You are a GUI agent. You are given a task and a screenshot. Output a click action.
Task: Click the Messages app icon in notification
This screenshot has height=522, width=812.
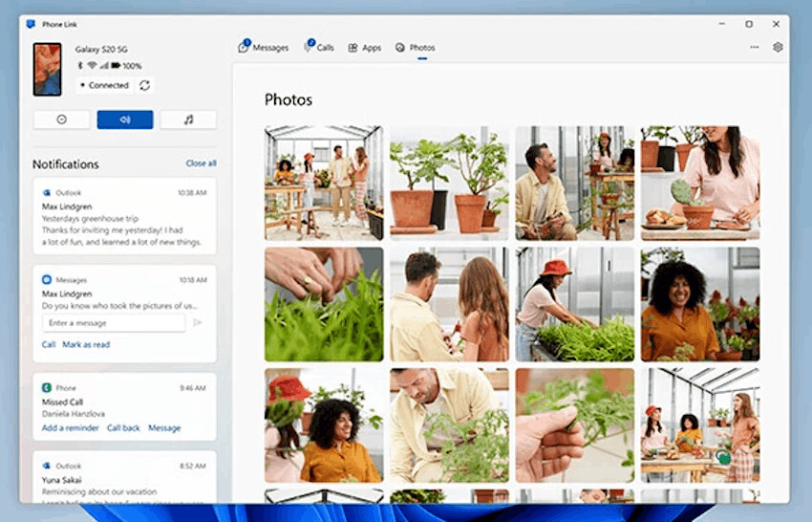[x=47, y=280]
